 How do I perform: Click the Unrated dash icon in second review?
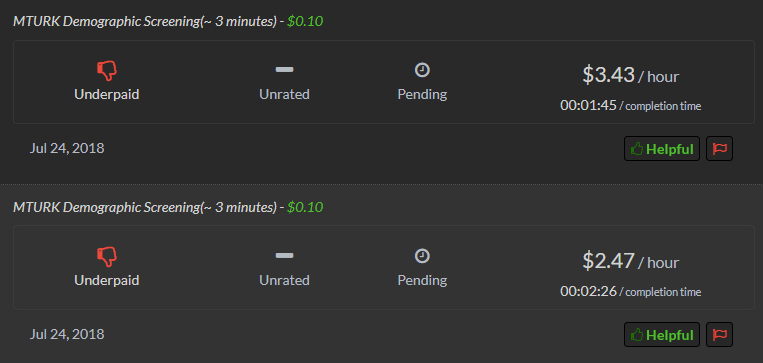284,255
